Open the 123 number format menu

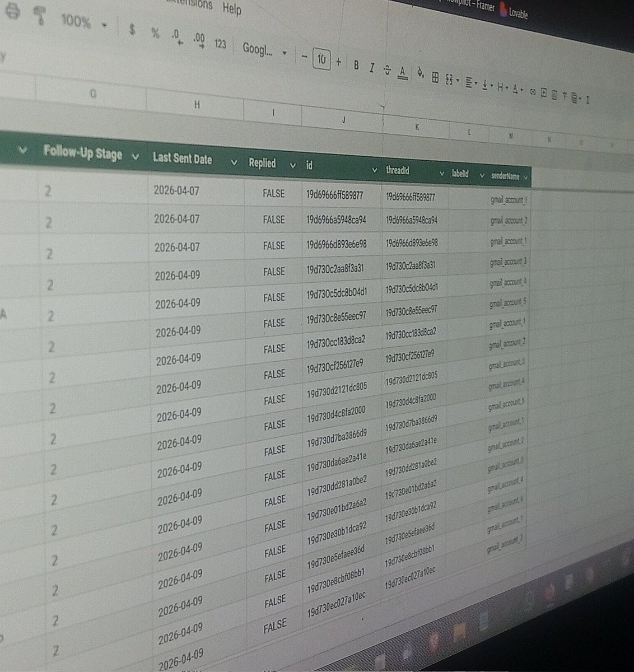[x=220, y=43]
